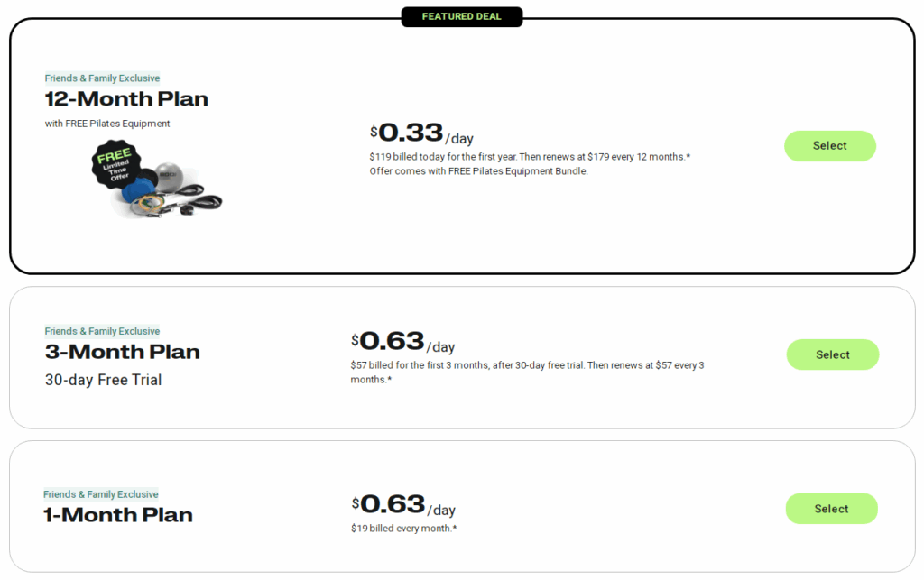Click the "$57 billed" 3-month terms text
Image resolution: width=924 pixels, height=580 pixels.
pos(528,365)
